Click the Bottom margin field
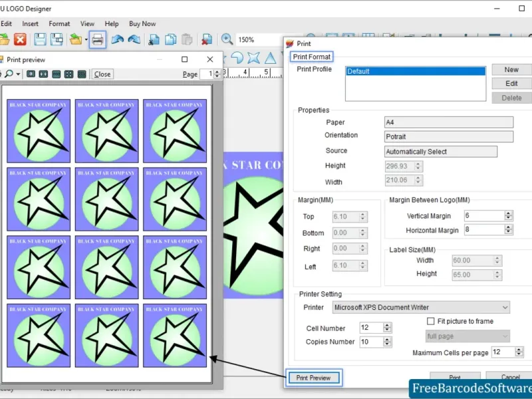The width and height of the screenshot is (532, 399). [350, 233]
